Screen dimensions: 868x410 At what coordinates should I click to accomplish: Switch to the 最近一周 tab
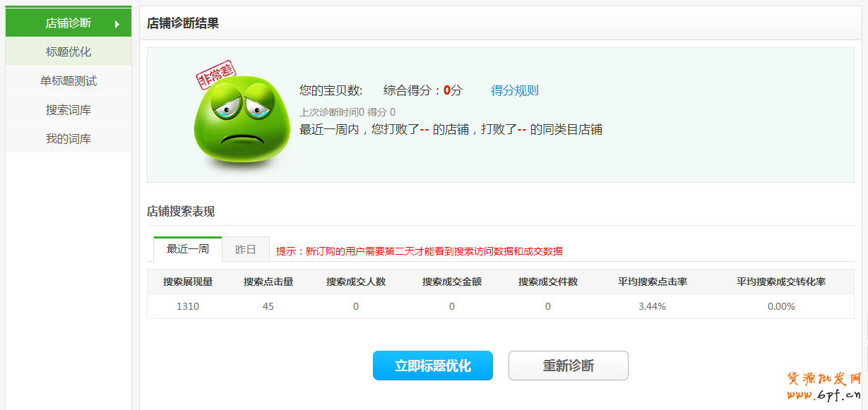pos(188,249)
